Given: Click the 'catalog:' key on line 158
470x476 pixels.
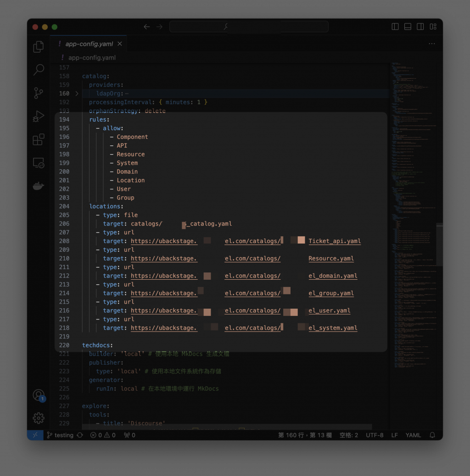Looking at the screenshot, I should [x=96, y=76].
